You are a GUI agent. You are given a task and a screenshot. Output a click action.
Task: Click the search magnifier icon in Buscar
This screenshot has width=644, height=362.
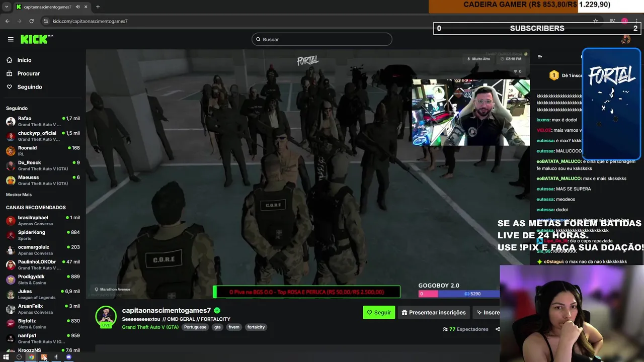(x=258, y=39)
